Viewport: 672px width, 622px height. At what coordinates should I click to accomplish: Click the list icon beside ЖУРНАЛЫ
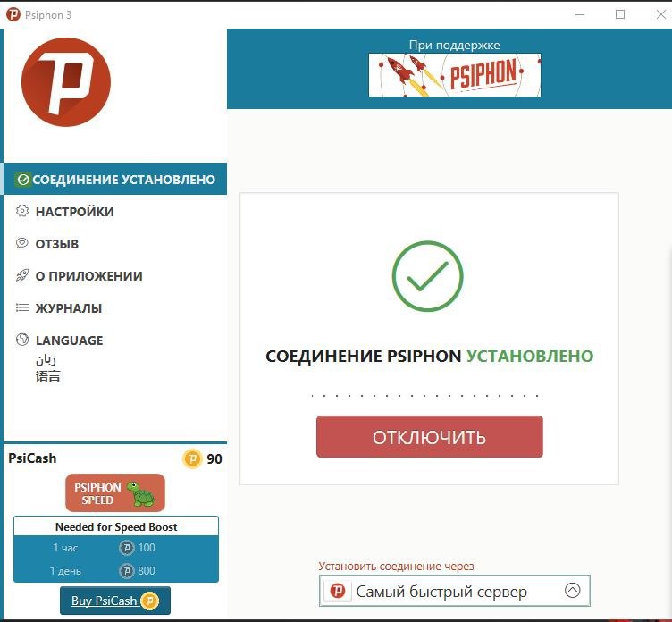pos(21,307)
